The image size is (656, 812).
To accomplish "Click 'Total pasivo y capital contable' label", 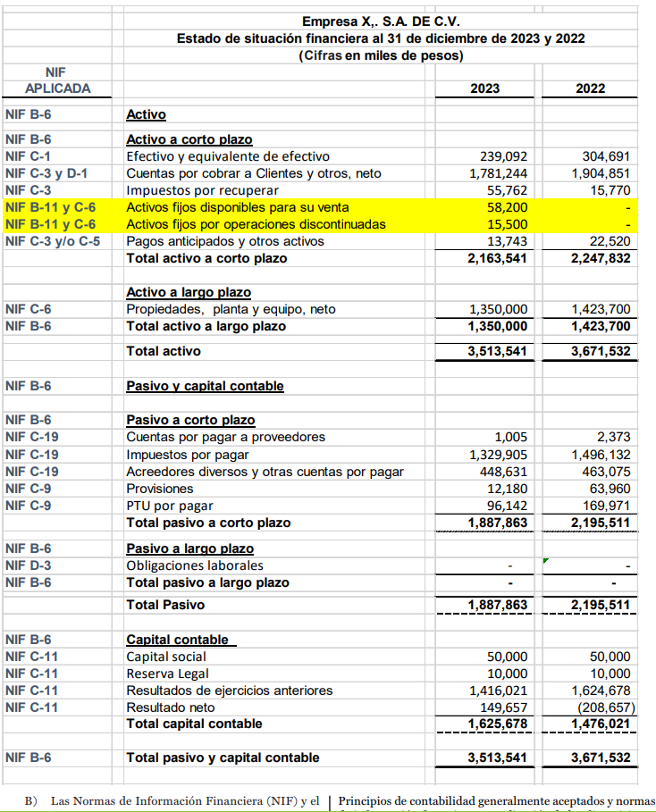I will [x=223, y=758].
